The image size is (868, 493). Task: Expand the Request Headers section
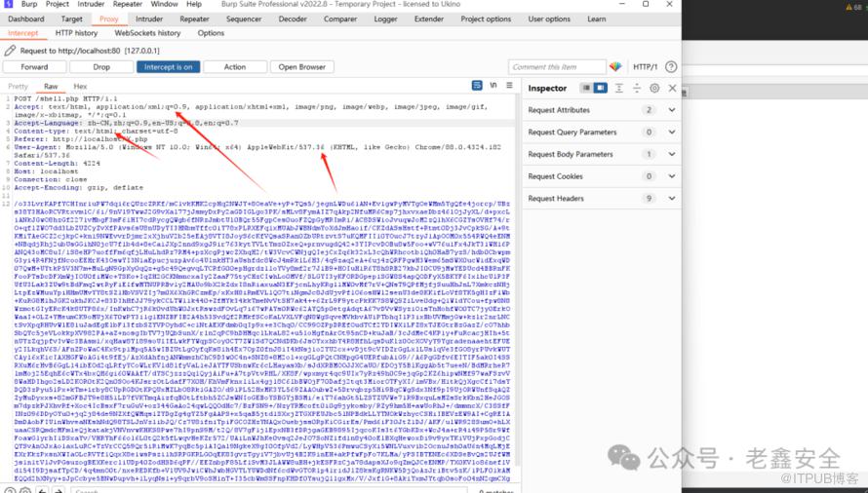coord(602,199)
